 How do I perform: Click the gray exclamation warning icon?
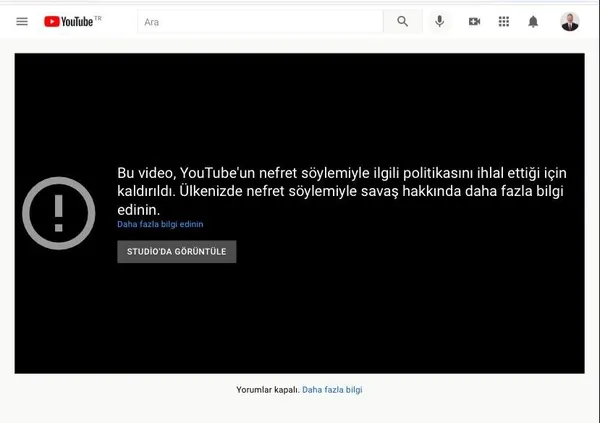pos(59,213)
